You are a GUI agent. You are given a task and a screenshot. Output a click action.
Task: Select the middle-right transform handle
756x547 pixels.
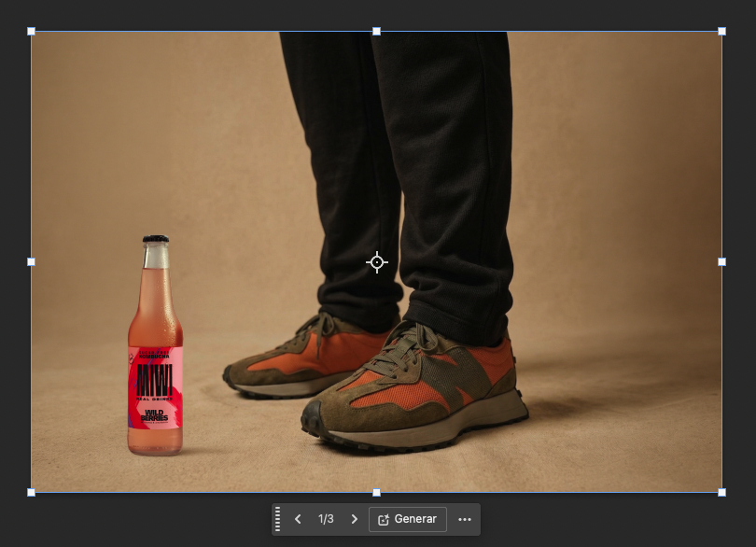coord(721,261)
